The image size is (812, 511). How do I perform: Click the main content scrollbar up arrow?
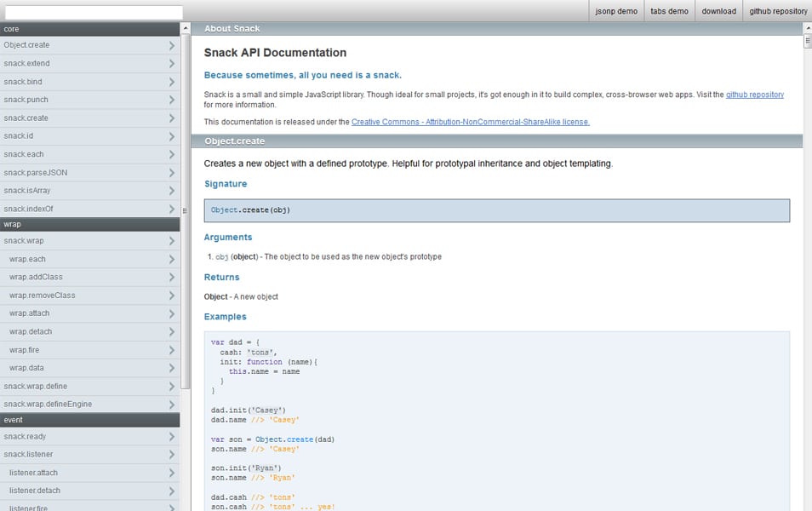click(x=808, y=28)
